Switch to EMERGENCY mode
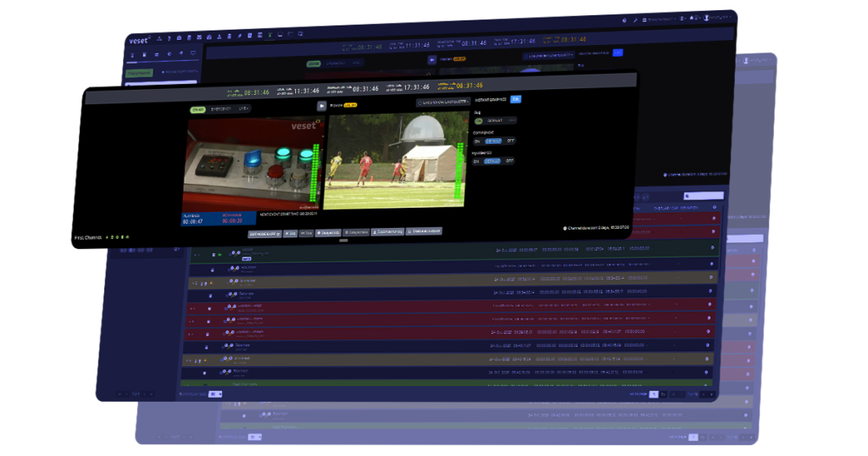The image size is (868, 456). tap(220, 109)
